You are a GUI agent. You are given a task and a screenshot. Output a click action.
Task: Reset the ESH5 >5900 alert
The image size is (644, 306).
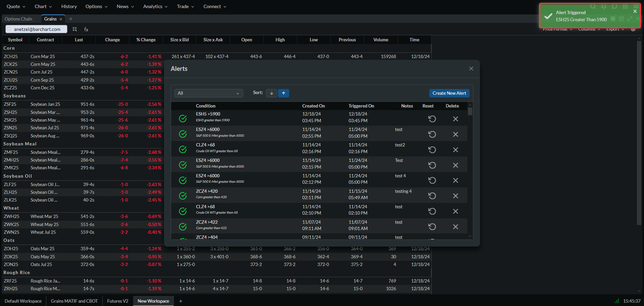432,119
